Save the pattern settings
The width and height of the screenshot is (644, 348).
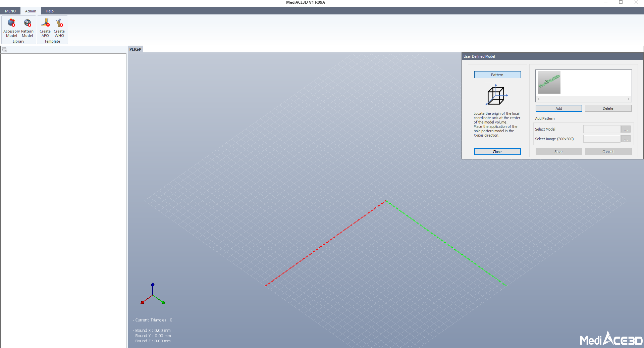558,152
